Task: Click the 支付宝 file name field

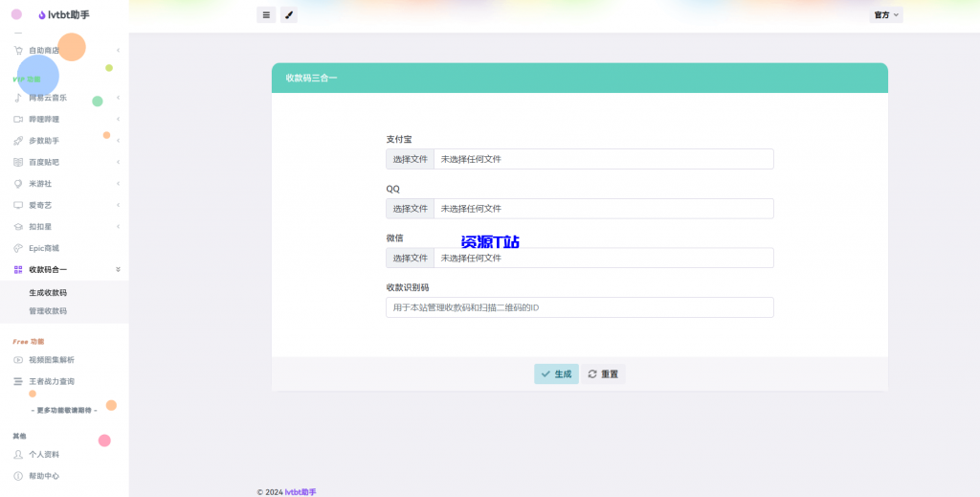Action: 604,159
